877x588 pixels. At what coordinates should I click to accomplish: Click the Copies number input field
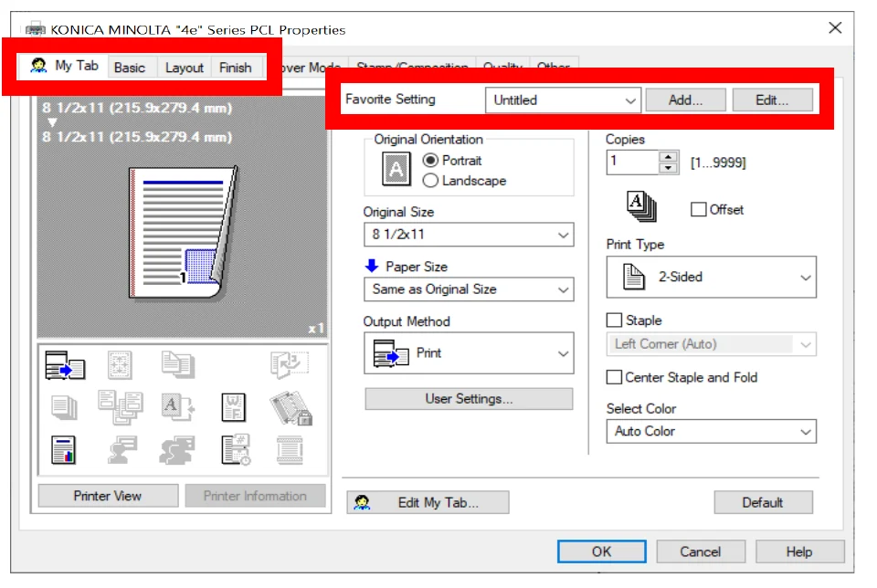point(632,163)
